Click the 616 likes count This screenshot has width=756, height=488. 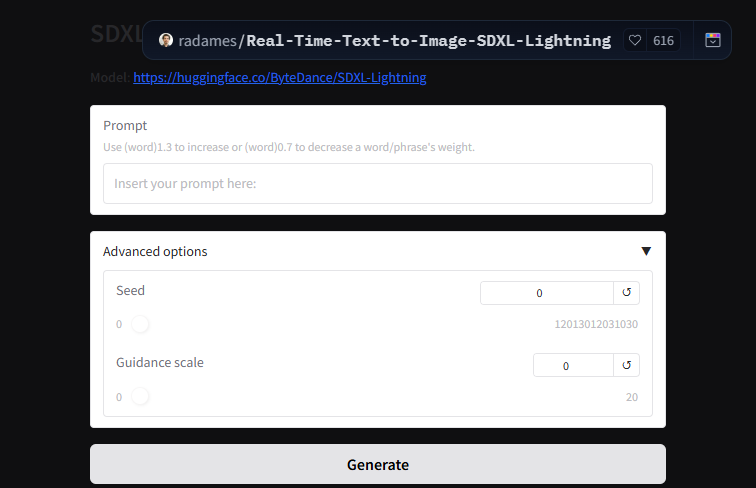(663, 41)
